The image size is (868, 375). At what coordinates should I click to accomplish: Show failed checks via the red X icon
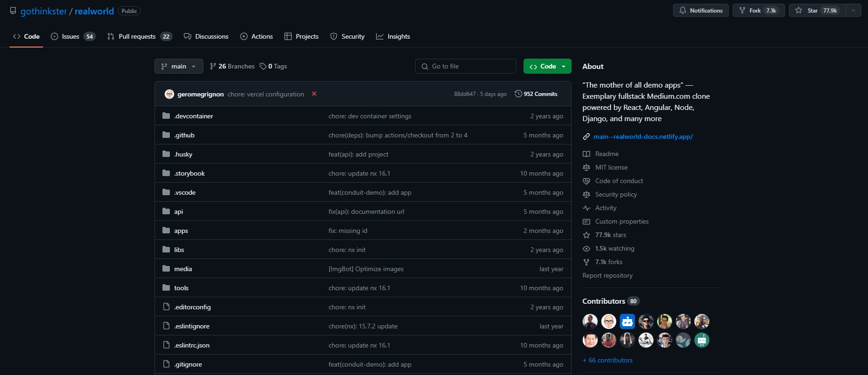(314, 94)
